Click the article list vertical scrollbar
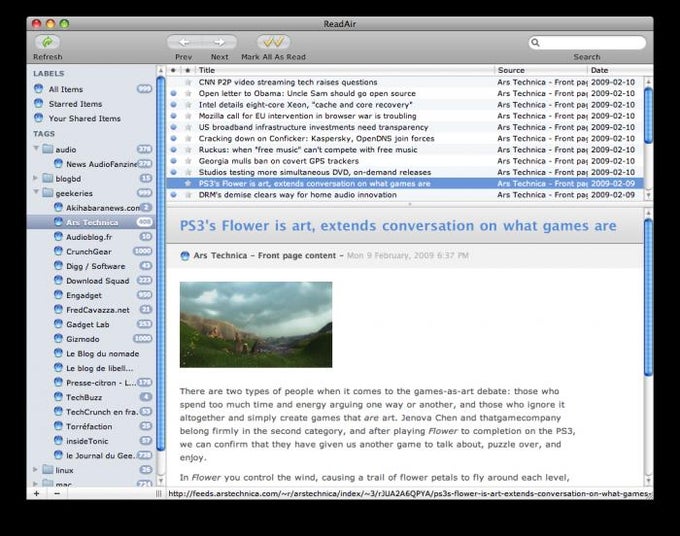The image size is (680, 536). pyautogui.click(x=648, y=116)
